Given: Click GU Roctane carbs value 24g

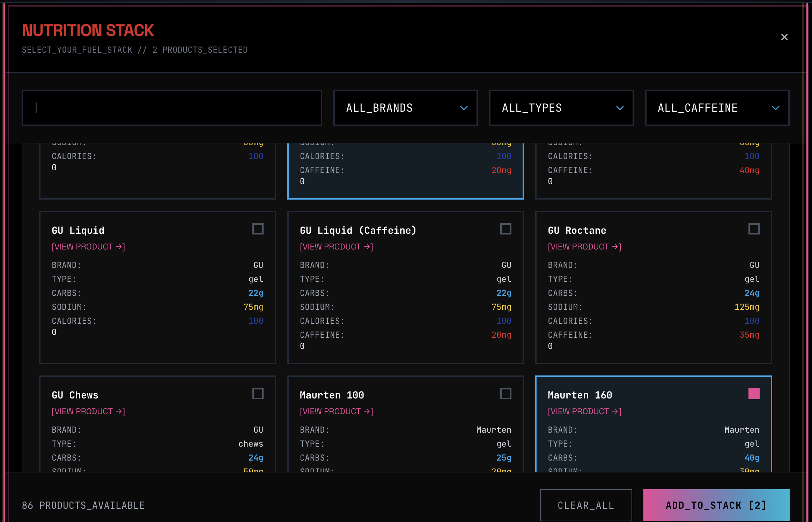Looking at the screenshot, I should point(752,293).
